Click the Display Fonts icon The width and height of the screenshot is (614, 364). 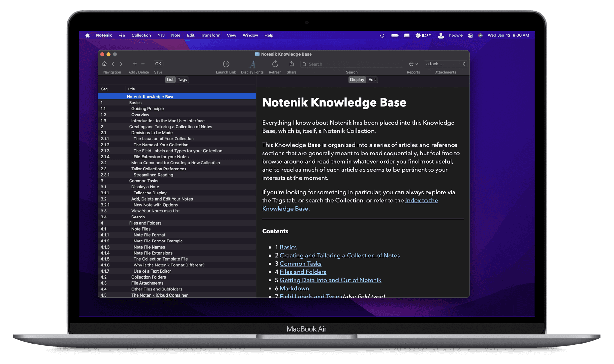point(252,64)
